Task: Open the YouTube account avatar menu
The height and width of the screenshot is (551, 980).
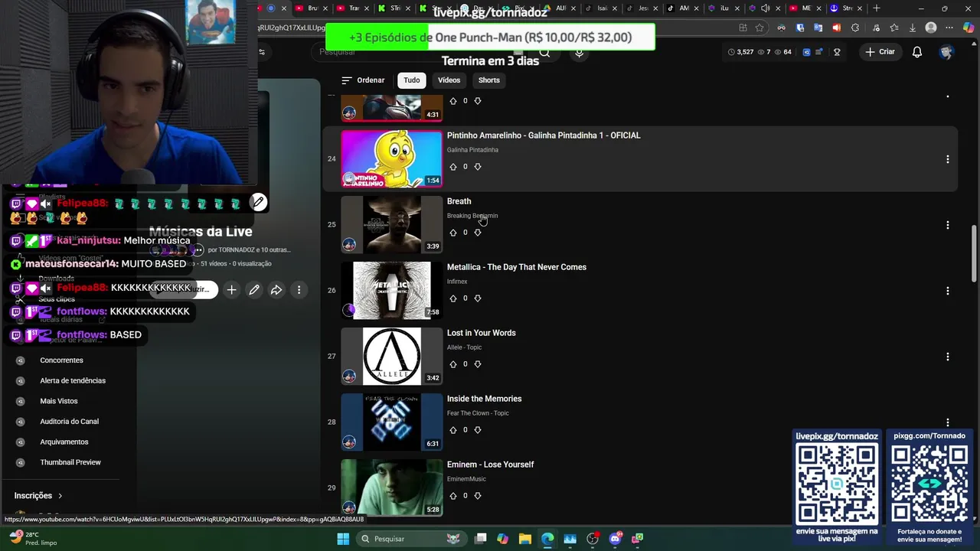Action: click(x=947, y=52)
